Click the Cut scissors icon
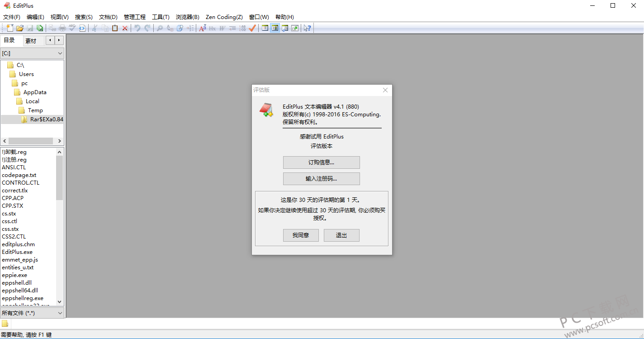Viewport: 644px width, 339px height. tap(95, 28)
